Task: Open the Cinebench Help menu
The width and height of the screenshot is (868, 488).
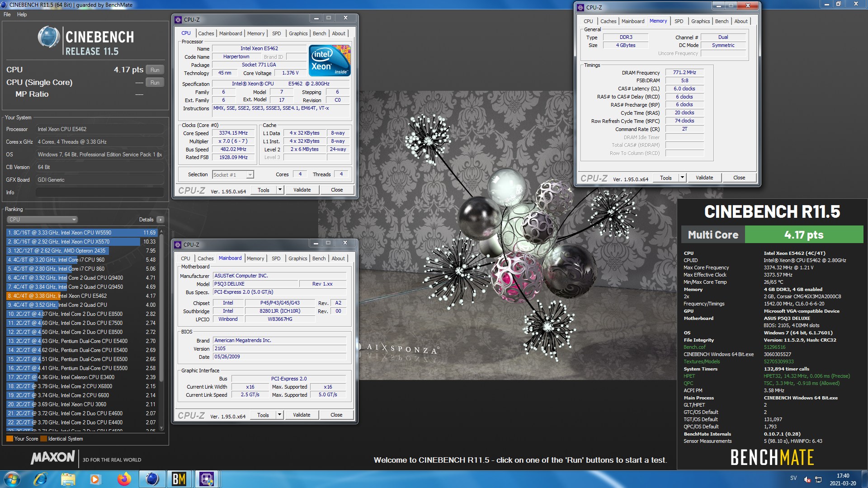Action: click(x=22, y=14)
